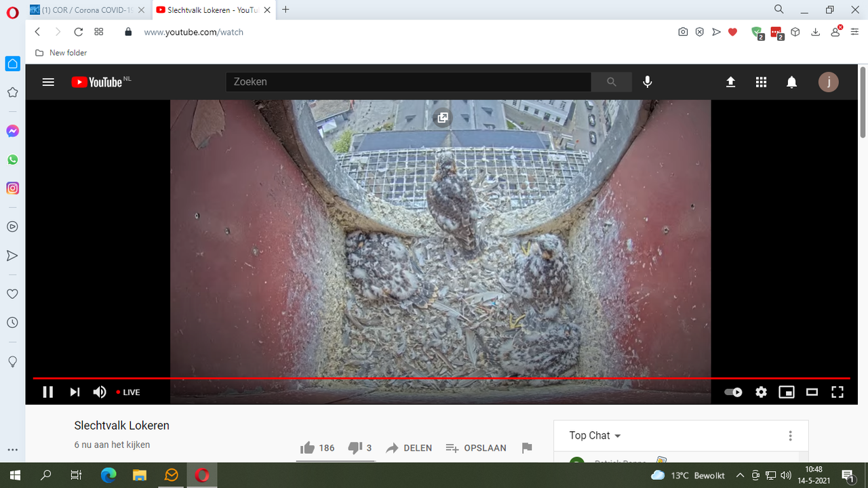Click the youtube.com/watch address bar

coord(193,32)
